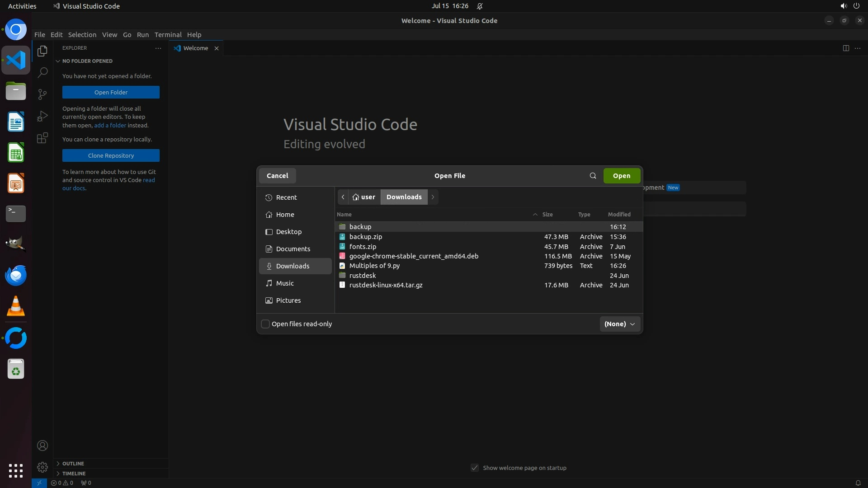Click the add a folder link
This screenshot has height=488, width=868.
pos(110,125)
